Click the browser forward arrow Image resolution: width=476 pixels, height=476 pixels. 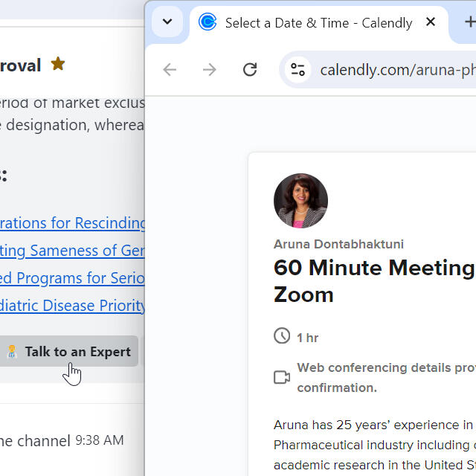pyautogui.click(x=210, y=70)
